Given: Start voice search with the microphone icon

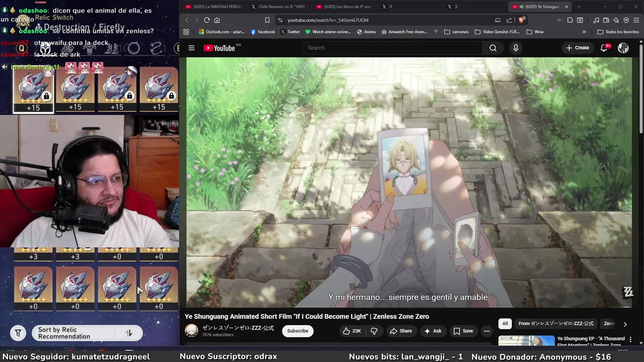Looking at the screenshot, I should click(x=516, y=48).
